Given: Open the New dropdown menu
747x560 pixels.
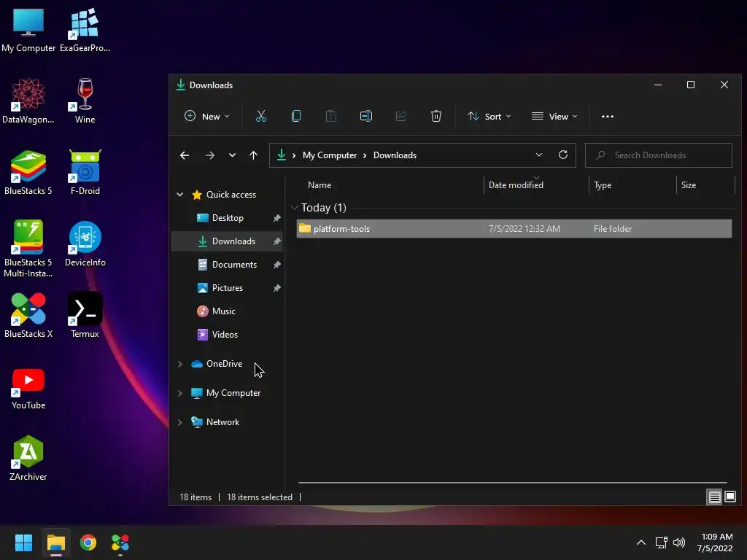Looking at the screenshot, I should tap(206, 116).
